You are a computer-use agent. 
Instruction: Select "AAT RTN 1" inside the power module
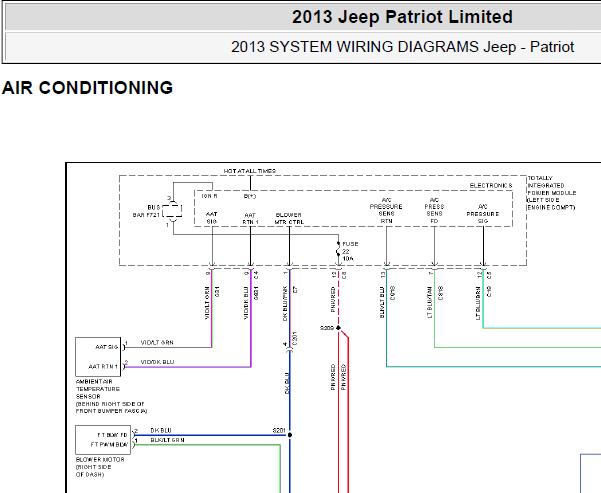(250, 219)
